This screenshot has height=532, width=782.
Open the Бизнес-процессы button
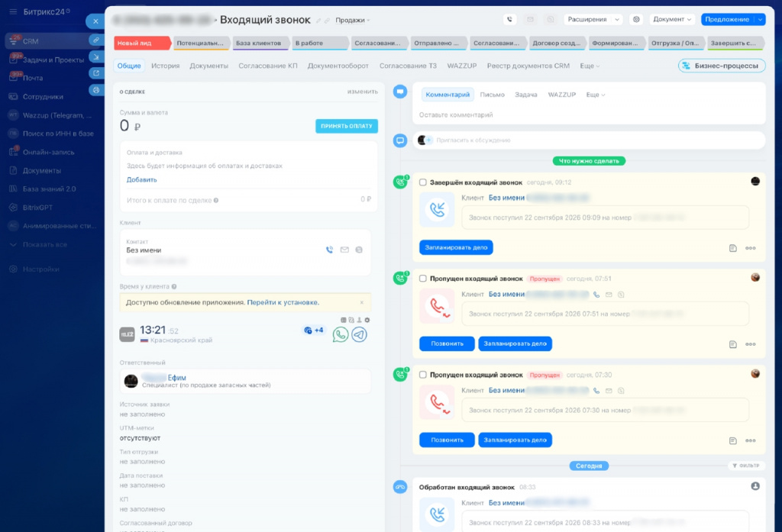(722, 66)
